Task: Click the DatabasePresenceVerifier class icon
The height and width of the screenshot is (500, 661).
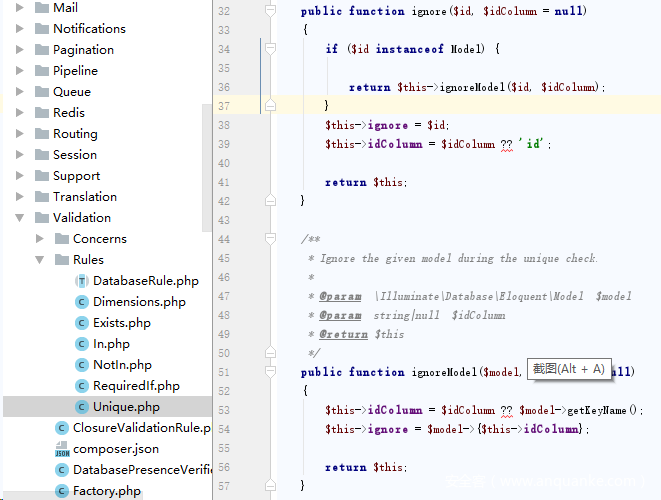Action: click(62, 470)
